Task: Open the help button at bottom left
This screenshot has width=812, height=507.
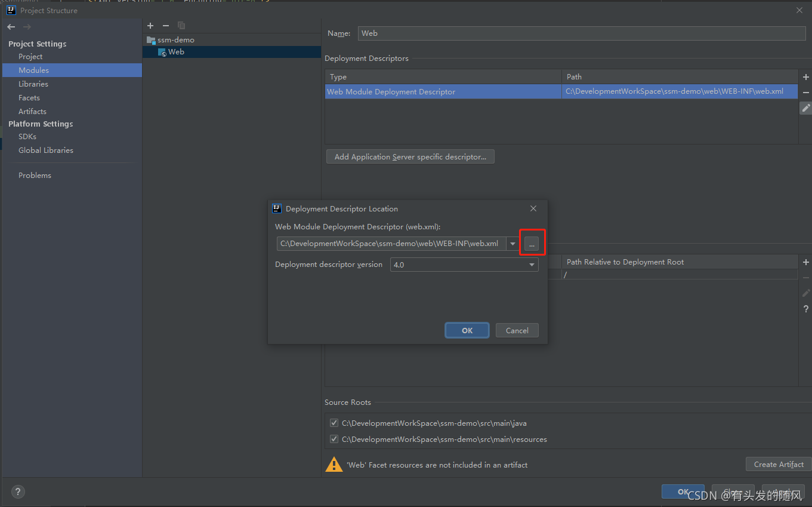Action: (x=18, y=492)
